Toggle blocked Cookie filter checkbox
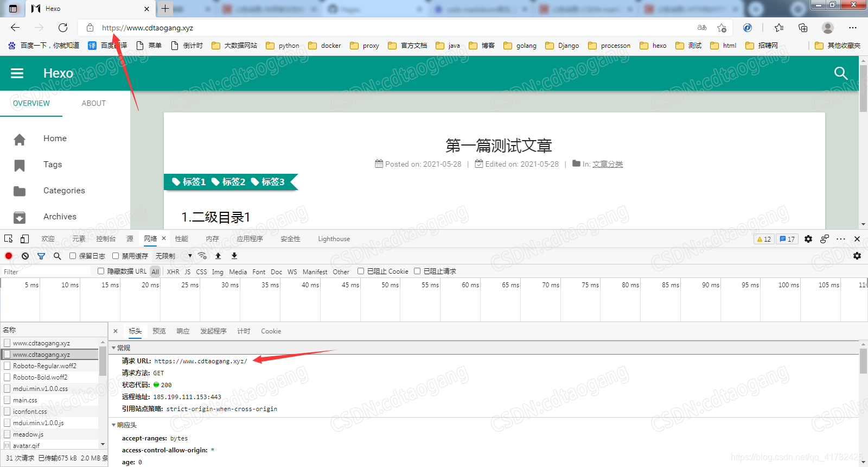The height and width of the screenshot is (467, 868). (x=361, y=271)
